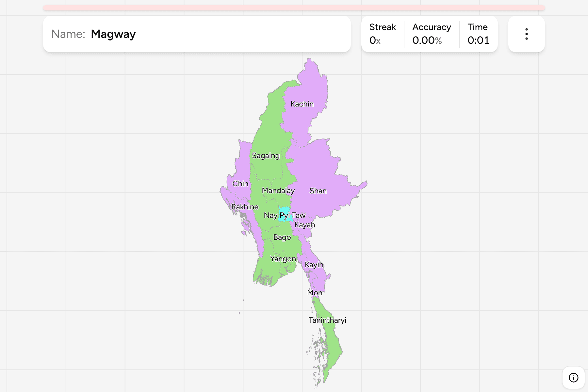
Task: Choose the Yangon region label
Action: [283, 259]
